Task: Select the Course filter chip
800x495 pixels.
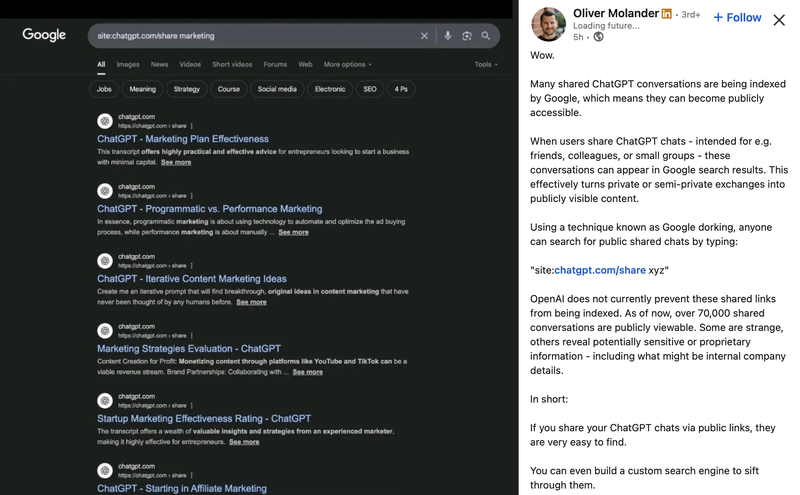Action: point(229,89)
